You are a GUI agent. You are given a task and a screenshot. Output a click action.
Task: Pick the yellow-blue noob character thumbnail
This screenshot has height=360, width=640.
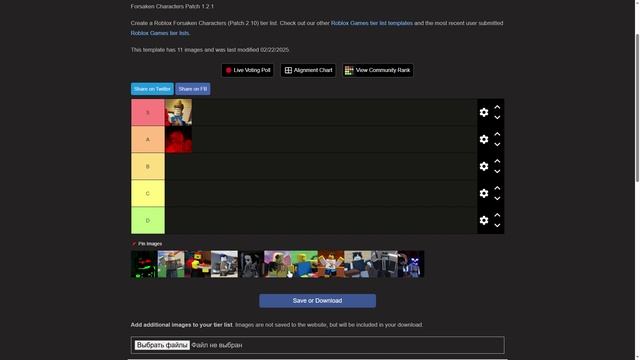point(304,264)
